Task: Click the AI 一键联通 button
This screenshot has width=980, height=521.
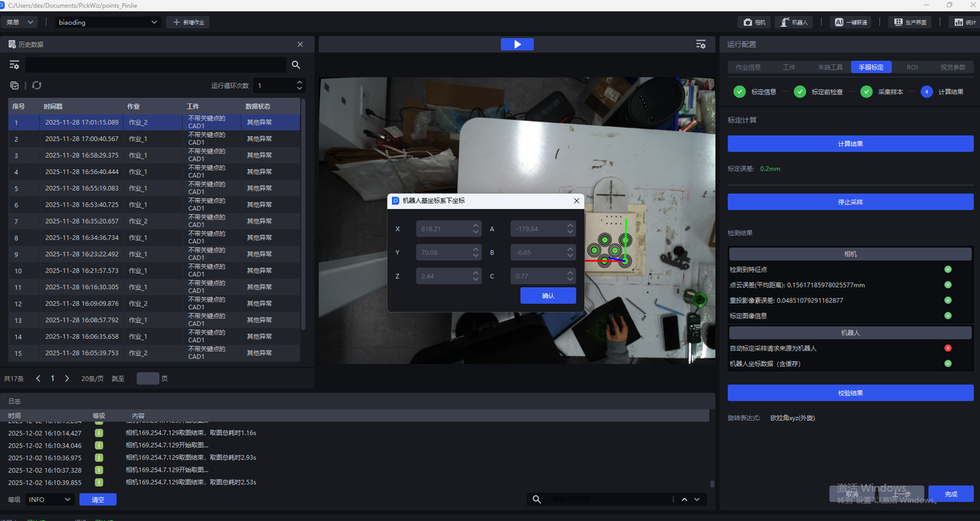Action: (851, 22)
